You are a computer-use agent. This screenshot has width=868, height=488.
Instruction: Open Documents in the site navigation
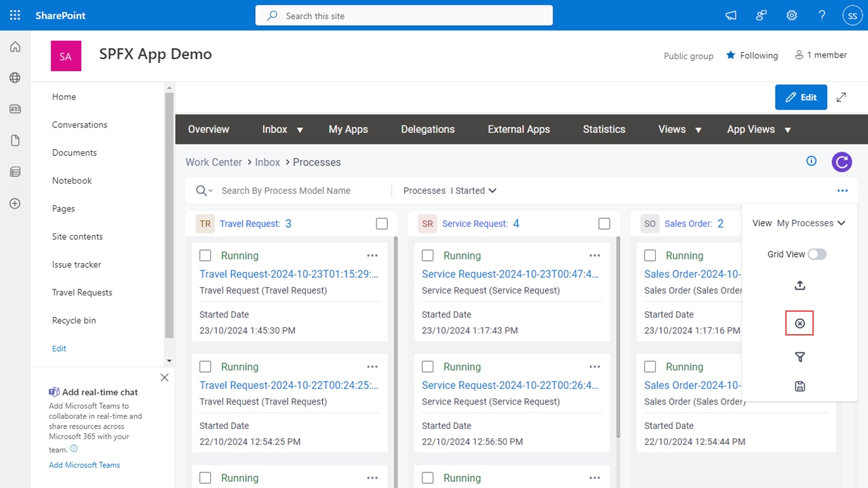pos(75,152)
